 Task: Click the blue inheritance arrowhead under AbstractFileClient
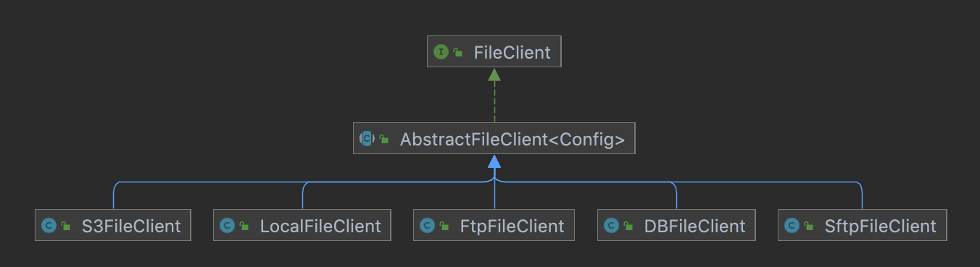pos(494,160)
